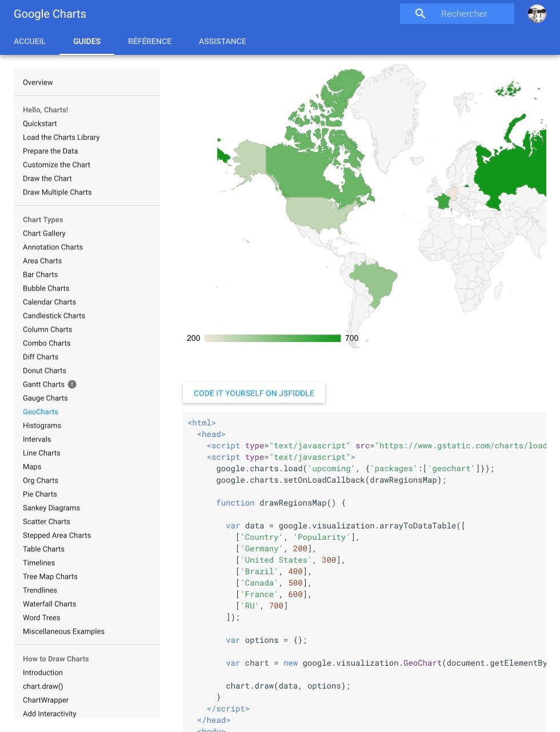Navigate to Sankey Diagrams
Image resolution: width=560 pixels, height=732 pixels.
coord(51,508)
